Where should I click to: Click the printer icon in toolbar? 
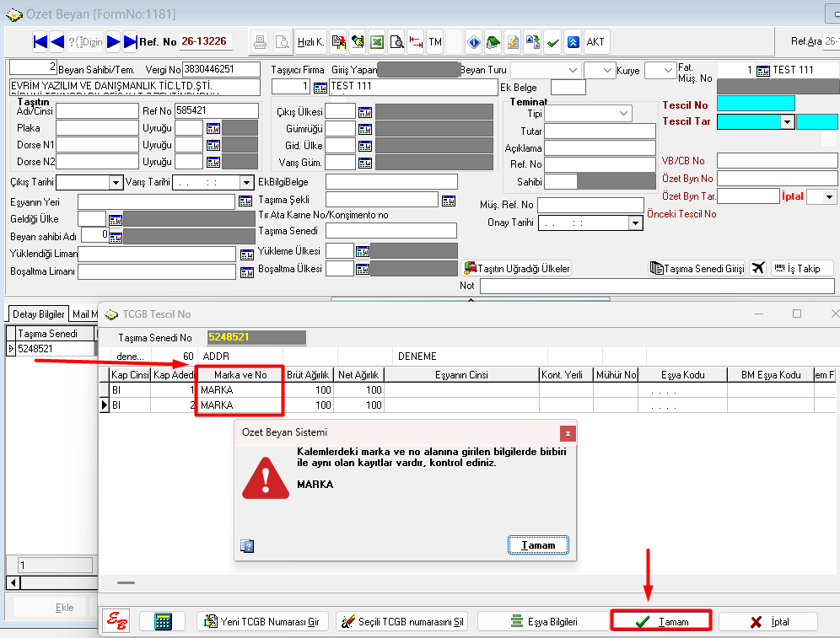pyautogui.click(x=261, y=42)
